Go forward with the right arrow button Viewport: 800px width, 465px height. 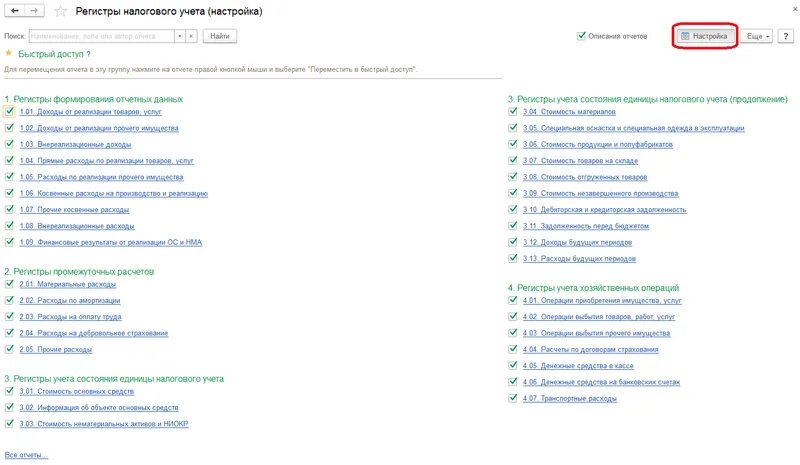(x=34, y=11)
